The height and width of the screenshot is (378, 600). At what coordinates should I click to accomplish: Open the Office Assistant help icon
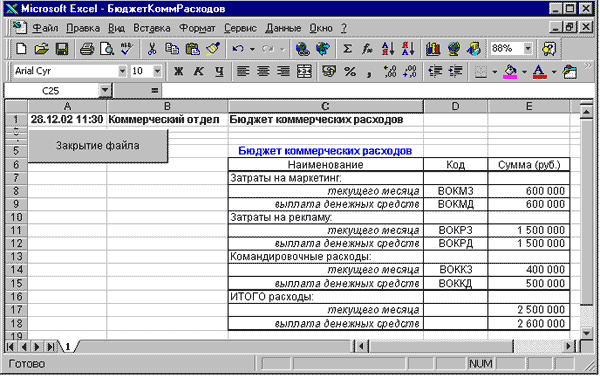point(549,49)
